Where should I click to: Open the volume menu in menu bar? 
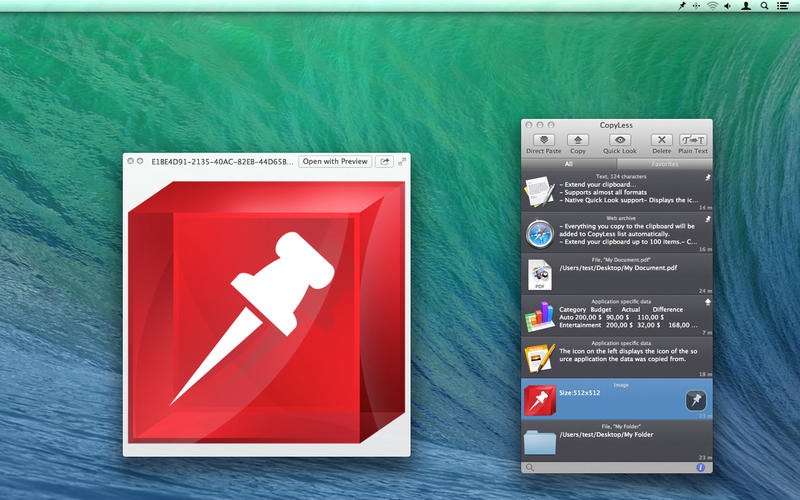[729, 6]
